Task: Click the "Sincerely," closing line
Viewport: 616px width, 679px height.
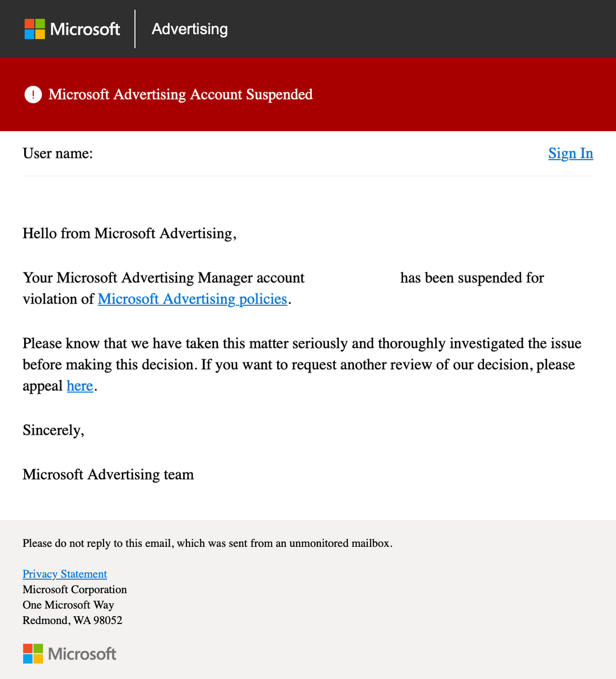Action: 53,430
